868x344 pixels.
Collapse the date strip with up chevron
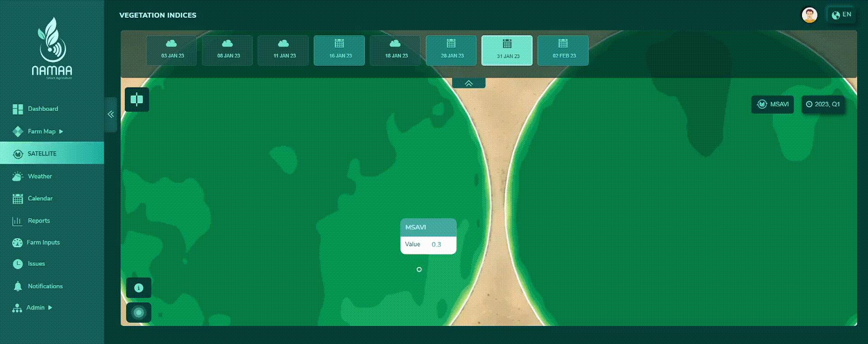pyautogui.click(x=469, y=83)
